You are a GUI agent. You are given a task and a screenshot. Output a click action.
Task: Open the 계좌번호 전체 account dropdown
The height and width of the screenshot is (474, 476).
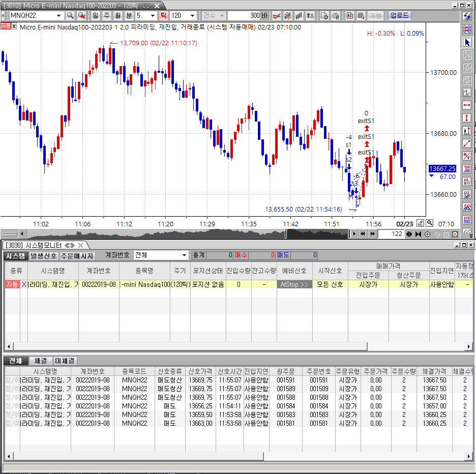pos(185,255)
